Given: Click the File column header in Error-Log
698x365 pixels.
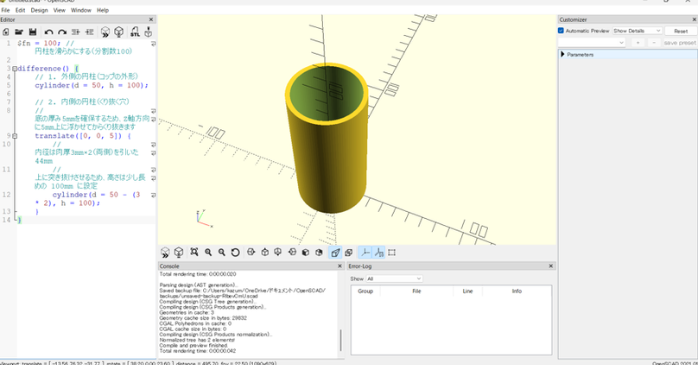Looking at the screenshot, I should 417,291.
